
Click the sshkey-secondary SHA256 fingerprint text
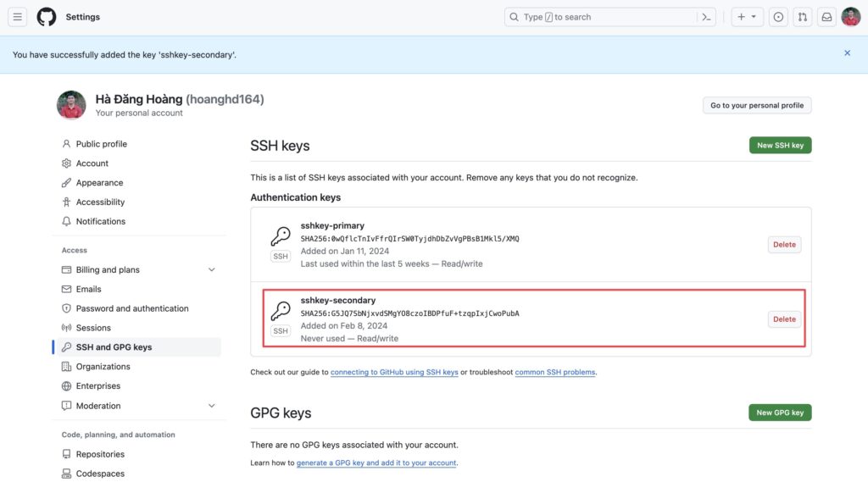[409, 313]
